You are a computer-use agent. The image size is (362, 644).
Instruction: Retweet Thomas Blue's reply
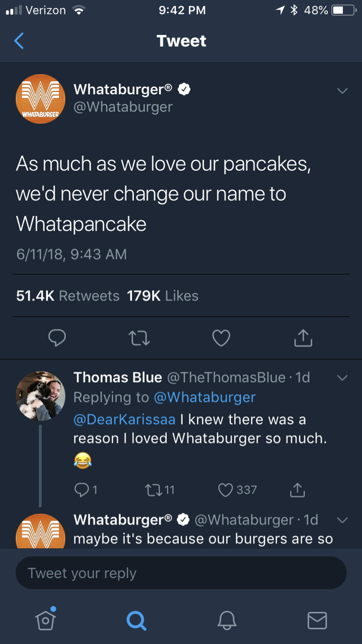click(x=153, y=490)
